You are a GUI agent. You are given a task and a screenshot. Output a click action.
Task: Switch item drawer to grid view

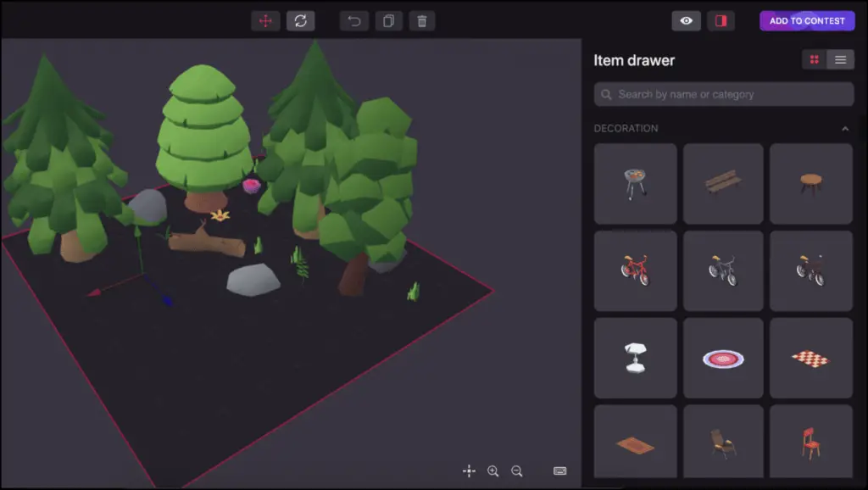point(815,59)
